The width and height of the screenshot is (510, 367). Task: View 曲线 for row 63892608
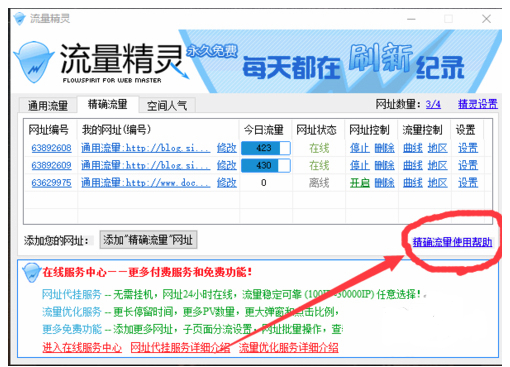413,148
